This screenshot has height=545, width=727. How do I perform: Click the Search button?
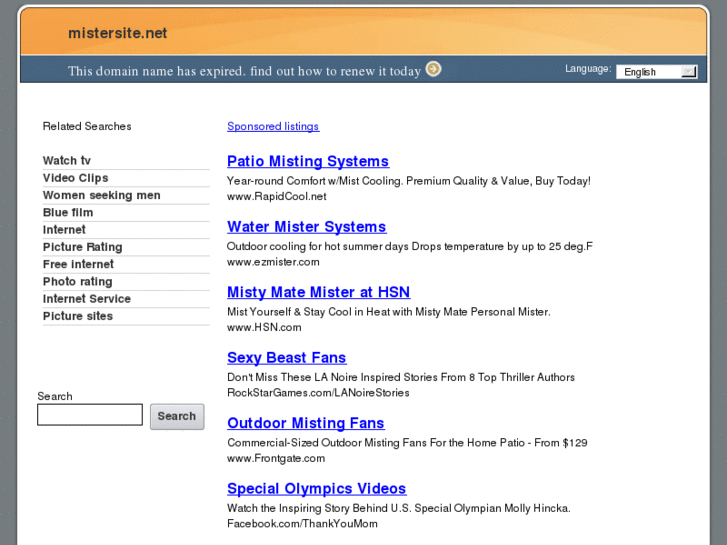(x=177, y=416)
